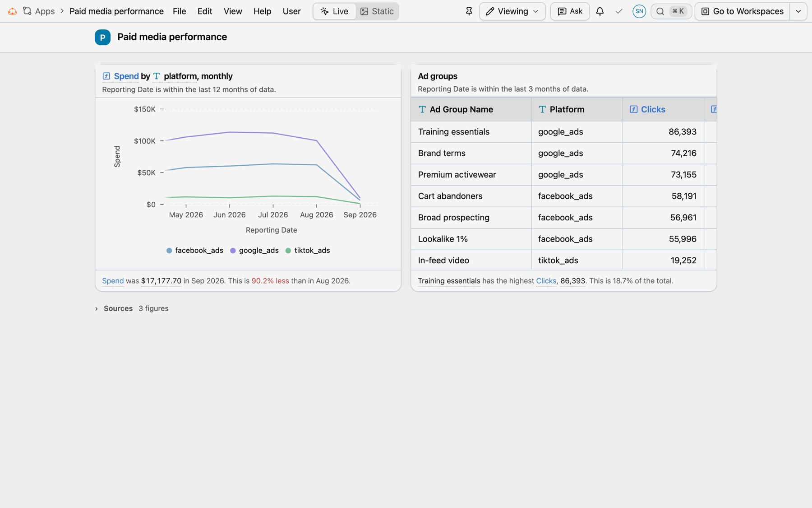Switch to Static mode
The image size is (812, 508).
377,11
